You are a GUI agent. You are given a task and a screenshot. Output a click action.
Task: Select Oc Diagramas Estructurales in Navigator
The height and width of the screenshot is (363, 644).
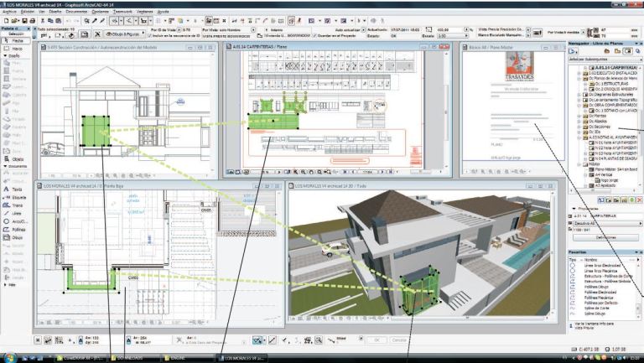pyautogui.click(x=612, y=95)
